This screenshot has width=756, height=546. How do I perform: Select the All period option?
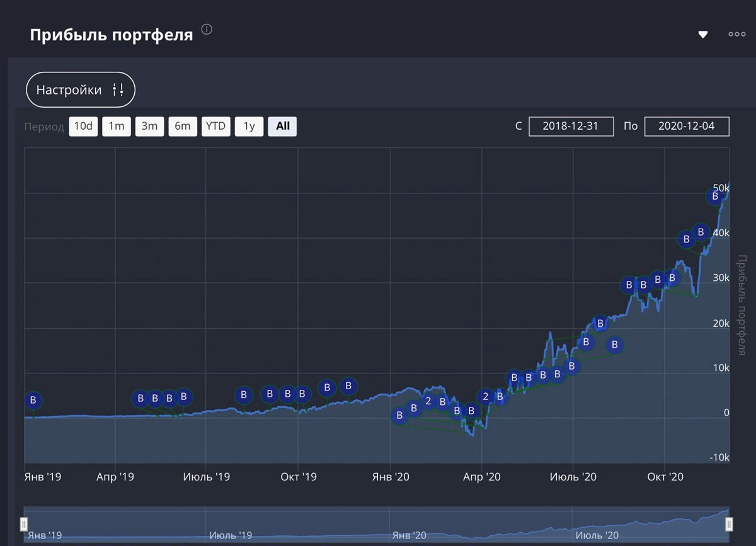pos(282,127)
